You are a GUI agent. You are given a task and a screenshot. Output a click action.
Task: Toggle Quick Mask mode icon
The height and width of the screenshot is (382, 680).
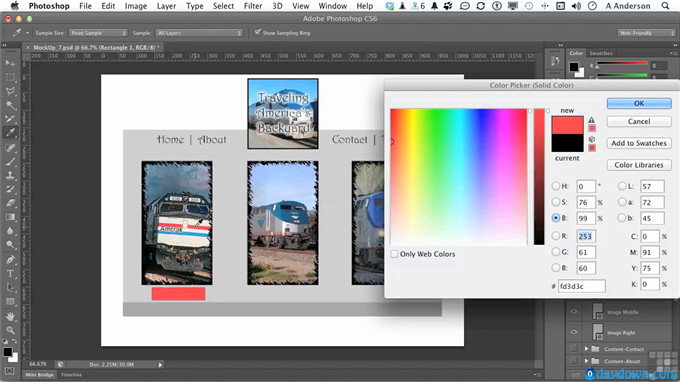(10, 372)
